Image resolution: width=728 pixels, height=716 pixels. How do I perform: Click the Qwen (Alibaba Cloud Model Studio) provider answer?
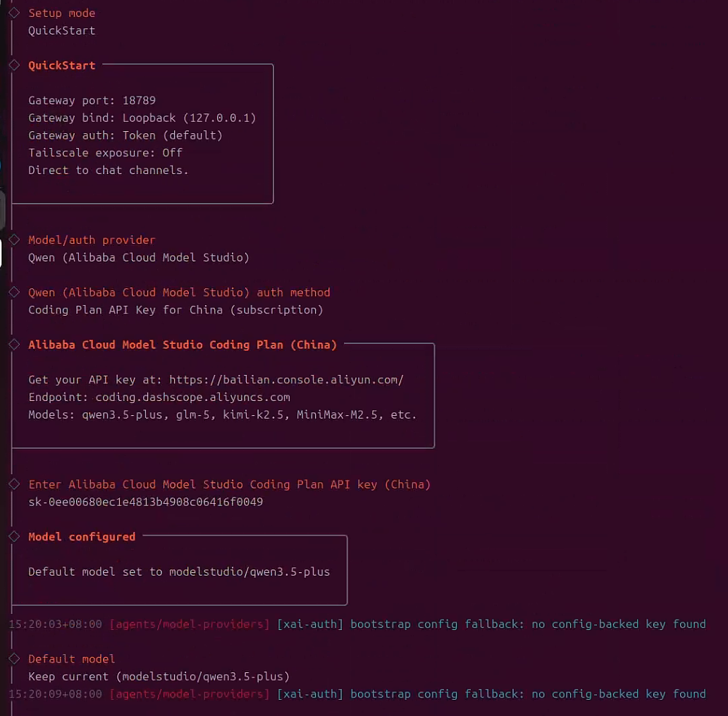pyautogui.click(x=139, y=257)
